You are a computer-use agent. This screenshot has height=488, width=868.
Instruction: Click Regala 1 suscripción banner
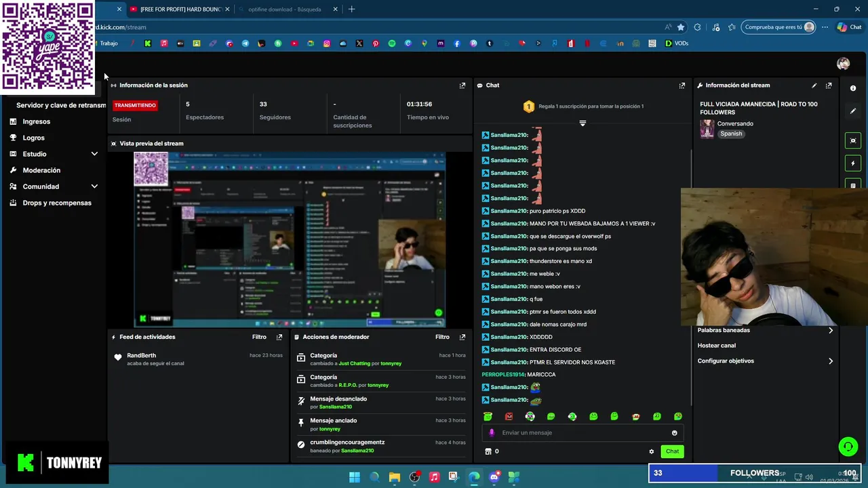click(583, 106)
